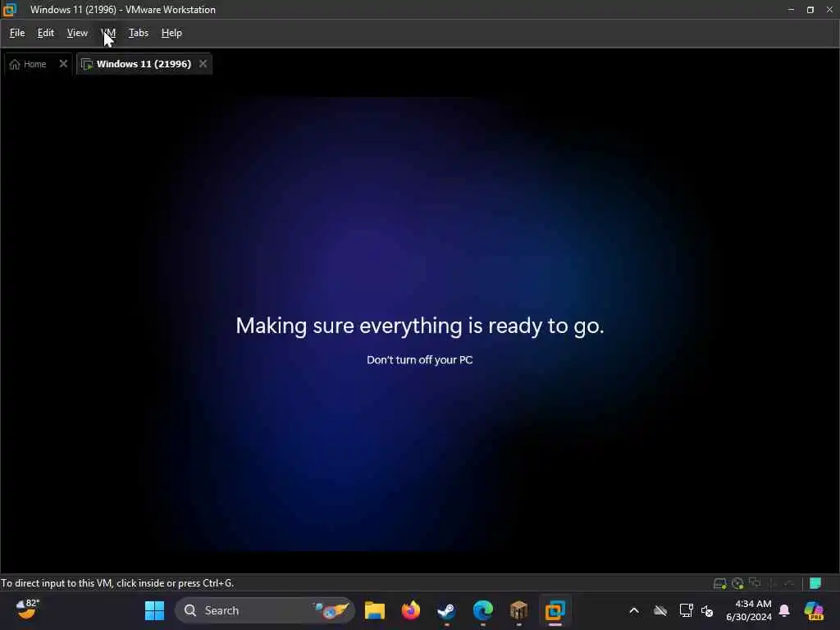The height and width of the screenshot is (630, 840).
Task: Open the notification bell
Action: (x=784, y=610)
